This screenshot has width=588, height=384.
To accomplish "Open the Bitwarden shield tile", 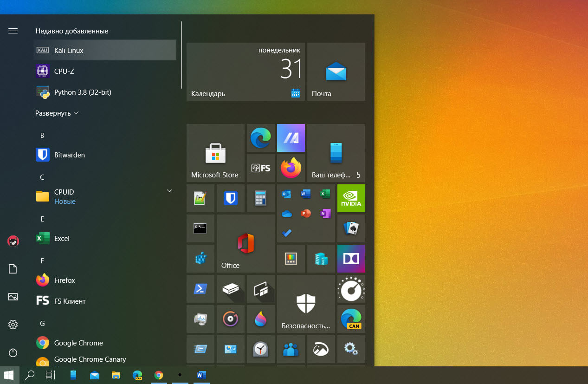I will (x=231, y=198).
